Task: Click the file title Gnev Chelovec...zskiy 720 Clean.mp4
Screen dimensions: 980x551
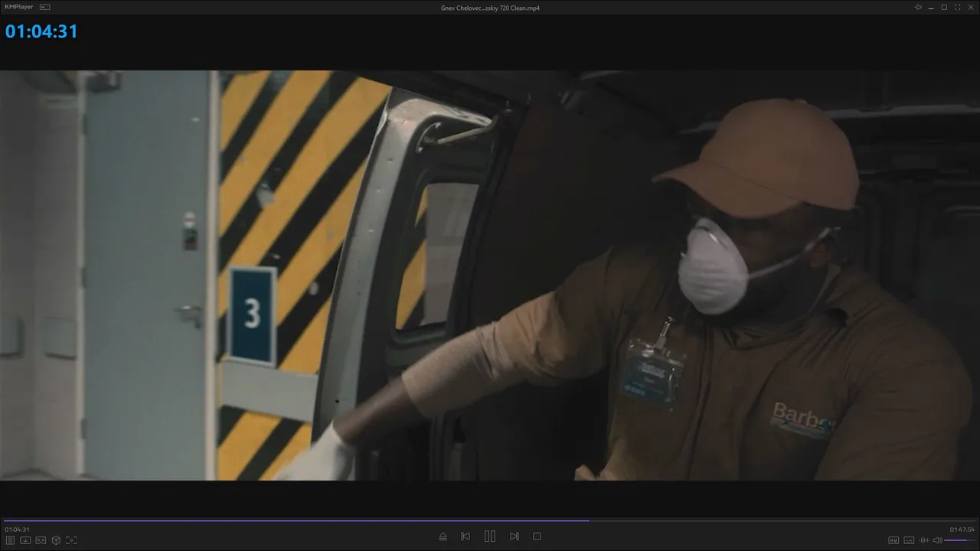Action: coord(490,8)
